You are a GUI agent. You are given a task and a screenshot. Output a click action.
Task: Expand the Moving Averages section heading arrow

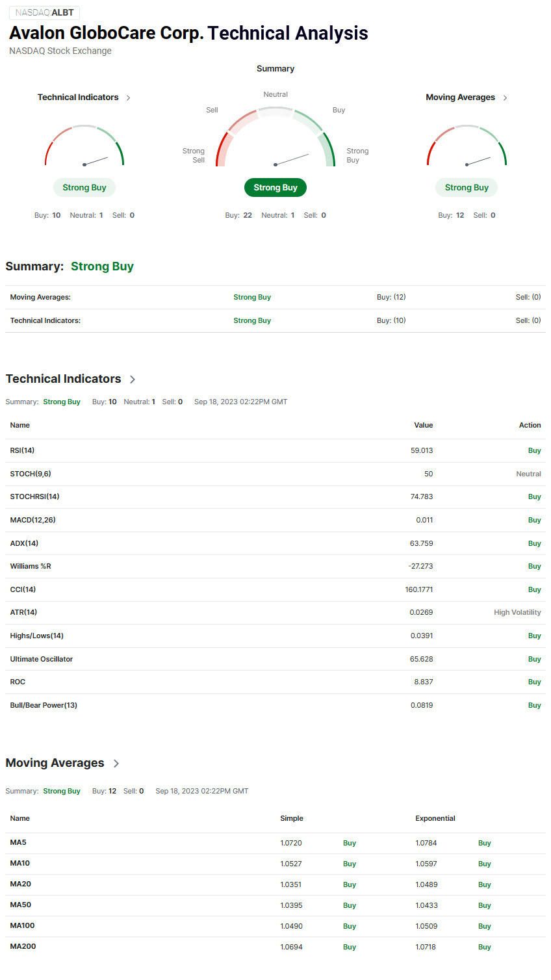point(116,764)
